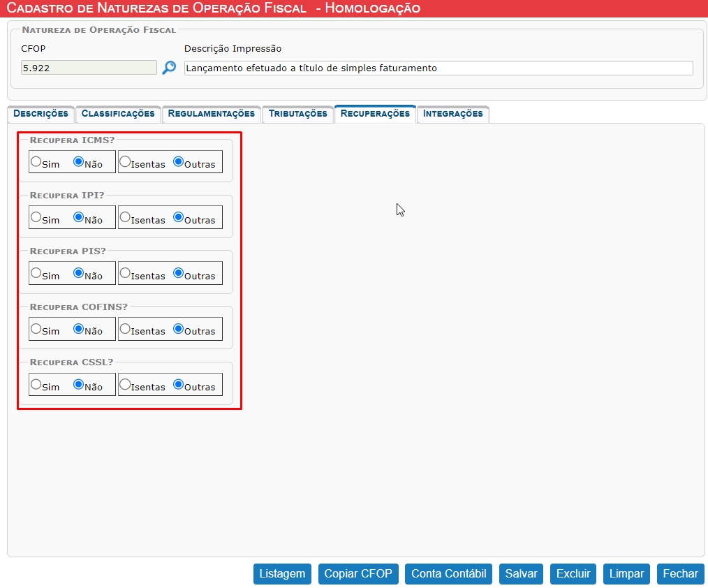Clear the form with Limpar

point(627,573)
